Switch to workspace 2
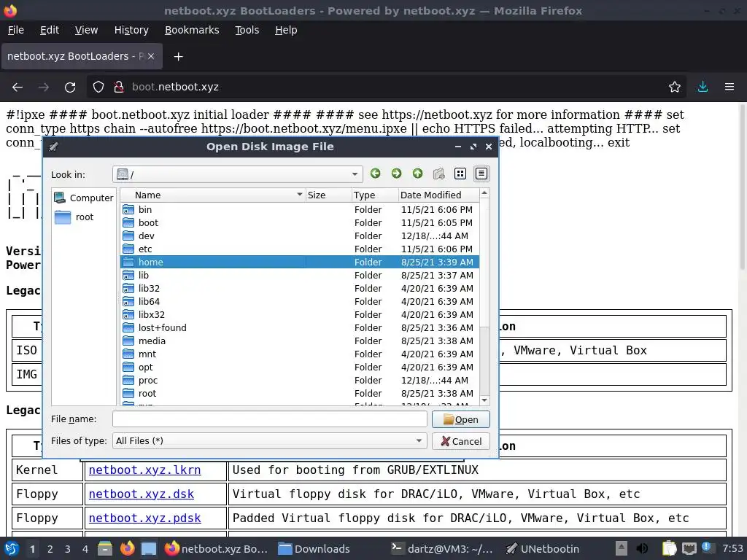The width and height of the screenshot is (747, 560). pyautogui.click(x=50, y=549)
